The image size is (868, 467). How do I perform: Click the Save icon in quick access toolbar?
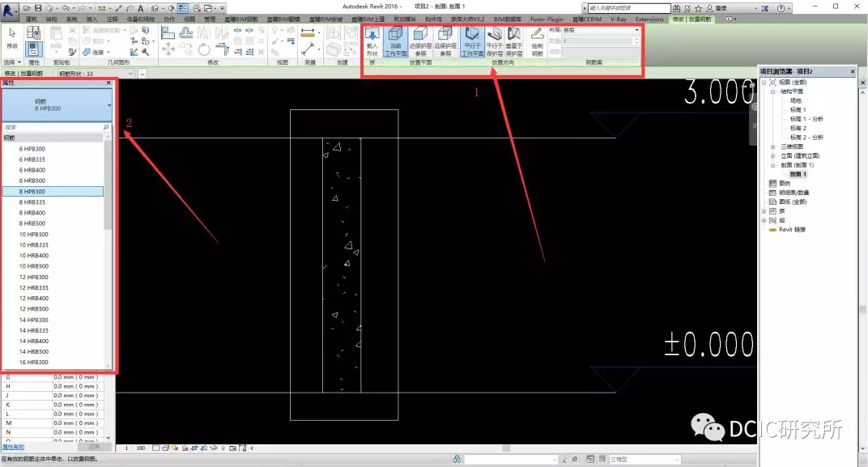point(38,8)
